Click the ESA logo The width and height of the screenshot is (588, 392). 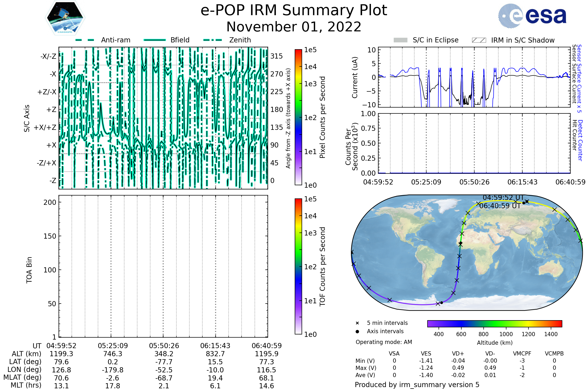532,16
